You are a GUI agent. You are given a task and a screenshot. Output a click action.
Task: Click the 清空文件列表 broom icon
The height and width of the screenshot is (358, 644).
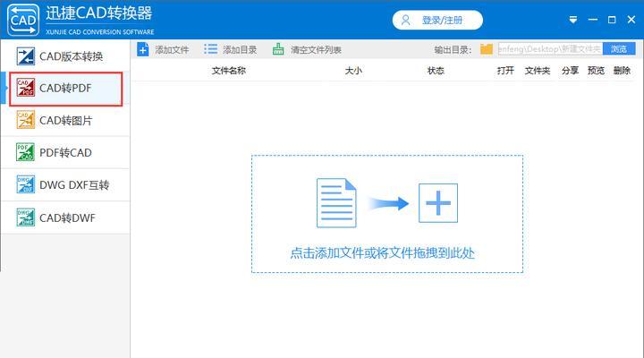(x=278, y=49)
